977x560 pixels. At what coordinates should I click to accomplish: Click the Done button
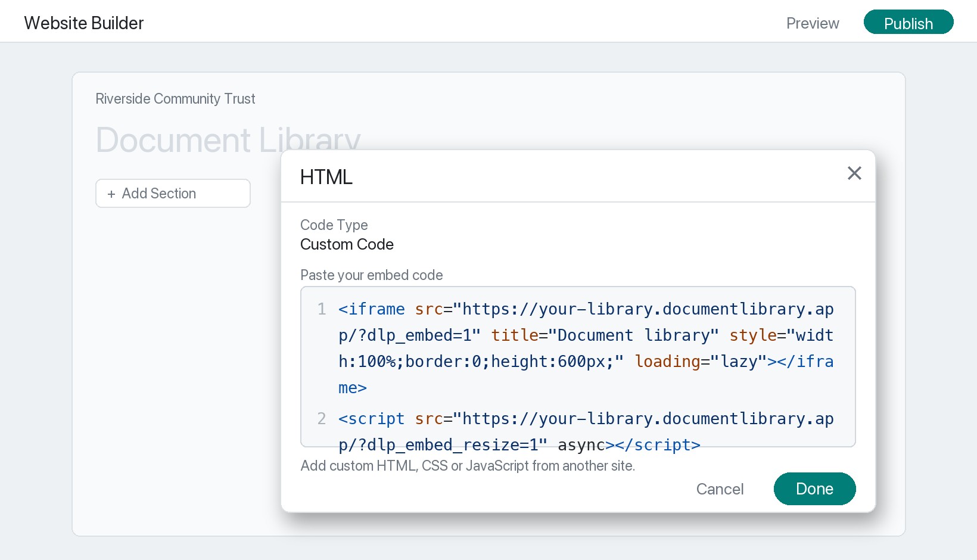click(x=814, y=489)
